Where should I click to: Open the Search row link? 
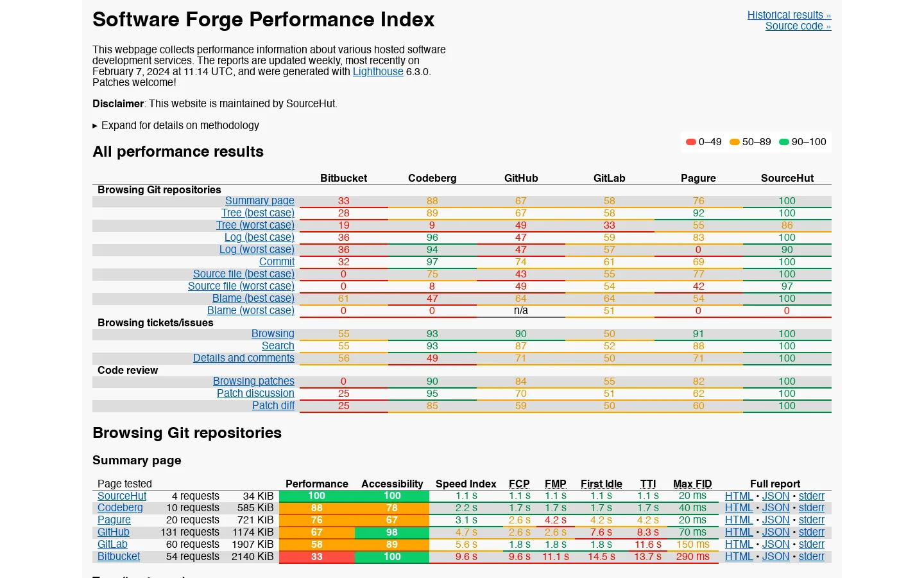[x=278, y=346]
